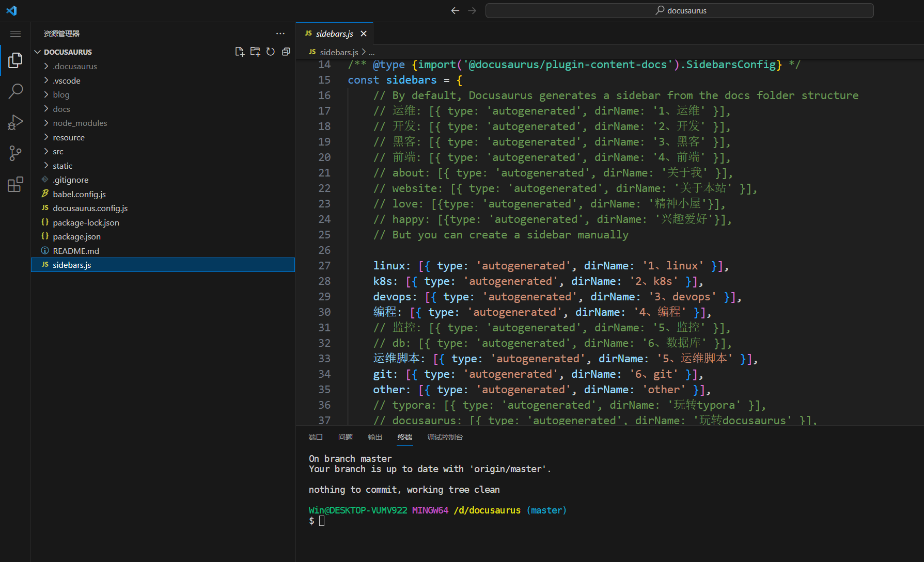924x562 pixels.
Task: Create a new file in DOCUSAURUS explorer
Action: coord(240,52)
